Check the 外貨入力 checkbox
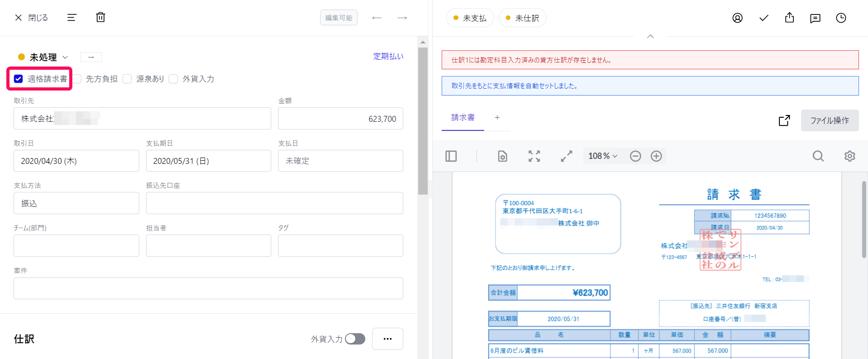This screenshot has width=868, height=359. pos(173,79)
